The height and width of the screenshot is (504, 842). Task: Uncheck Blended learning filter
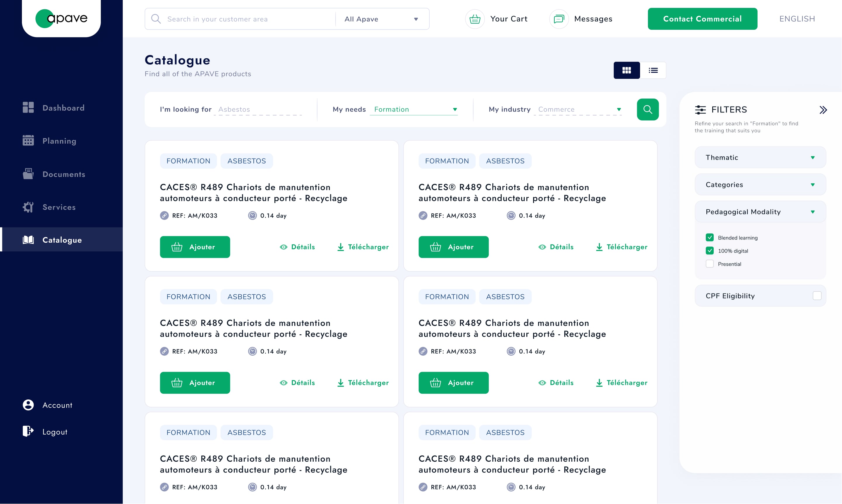click(709, 237)
